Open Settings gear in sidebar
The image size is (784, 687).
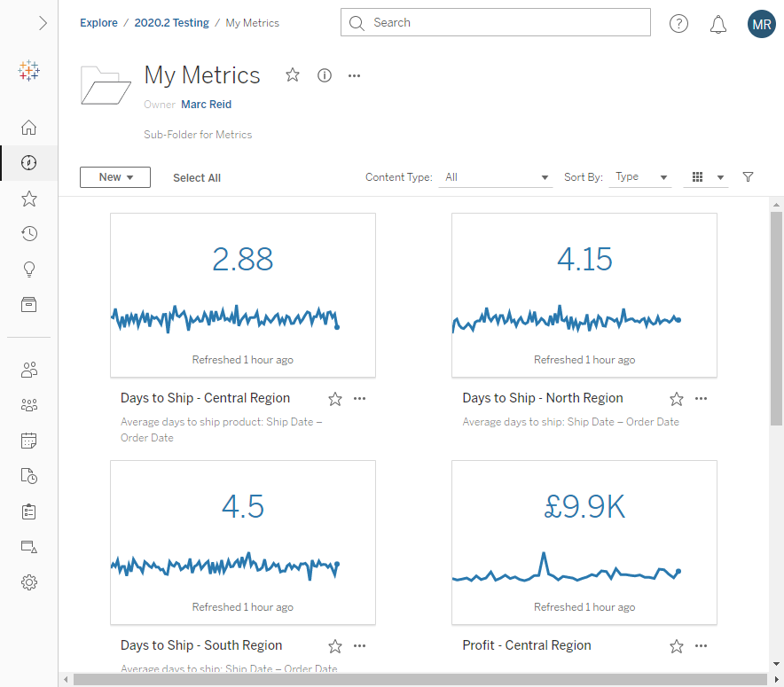point(29,582)
